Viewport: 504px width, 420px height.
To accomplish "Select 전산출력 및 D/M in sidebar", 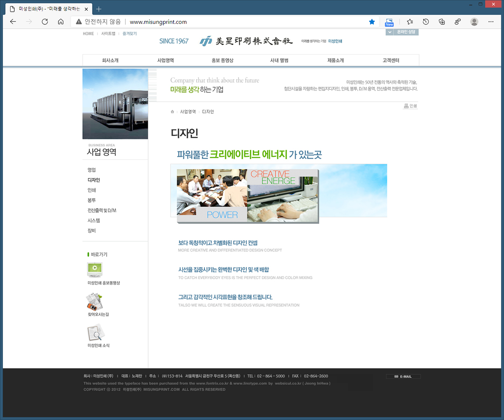I will [102, 210].
